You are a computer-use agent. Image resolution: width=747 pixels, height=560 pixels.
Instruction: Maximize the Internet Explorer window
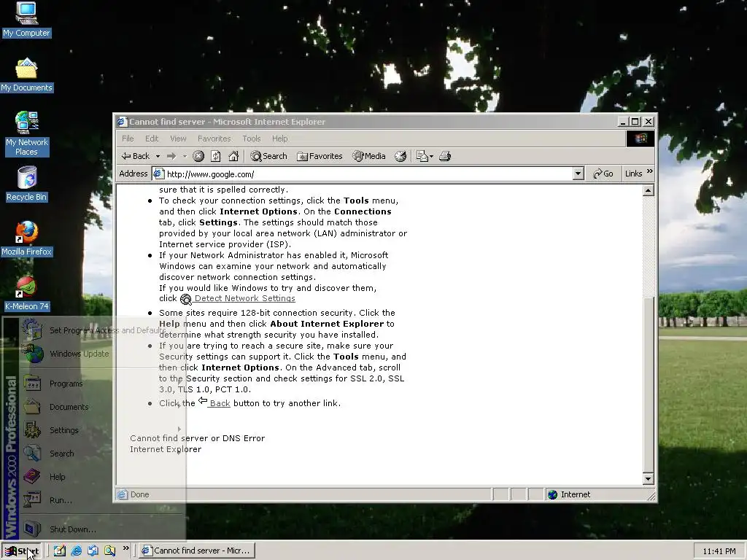tap(635, 122)
